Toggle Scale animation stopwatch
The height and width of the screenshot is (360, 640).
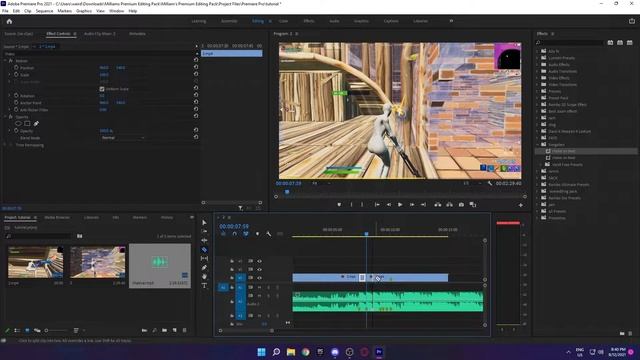[16, 74]
